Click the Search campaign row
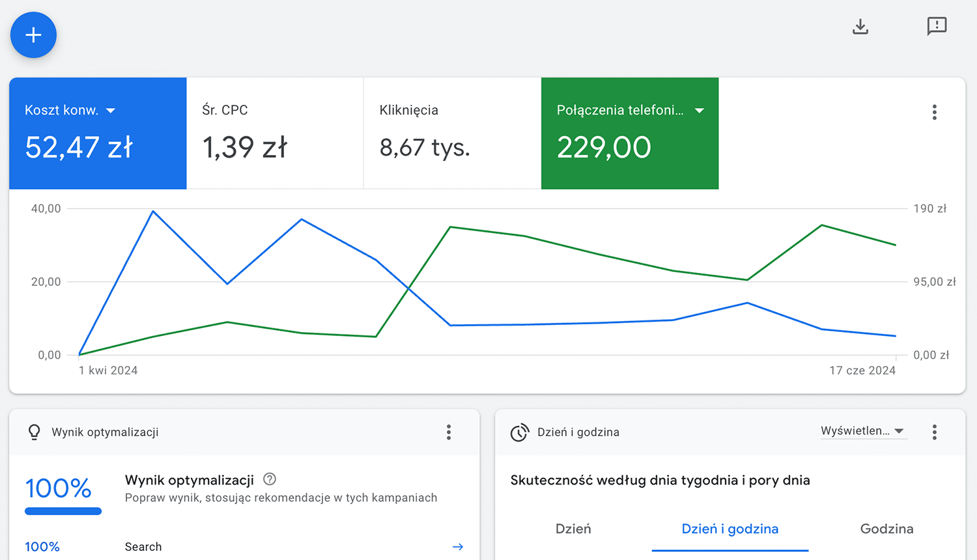 point(143,547)
